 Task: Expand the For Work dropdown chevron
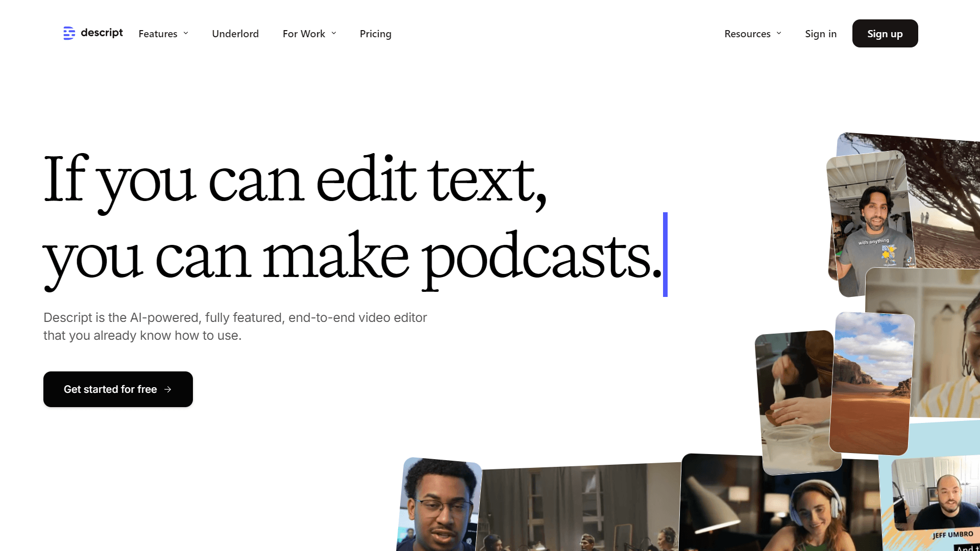click(x=334, y=33)
